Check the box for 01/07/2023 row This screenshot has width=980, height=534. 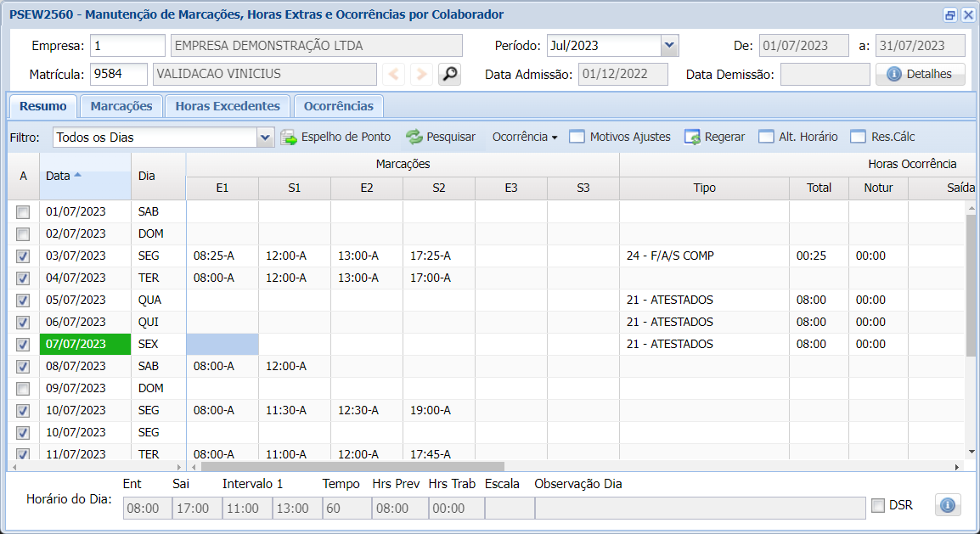pos(23,212)
